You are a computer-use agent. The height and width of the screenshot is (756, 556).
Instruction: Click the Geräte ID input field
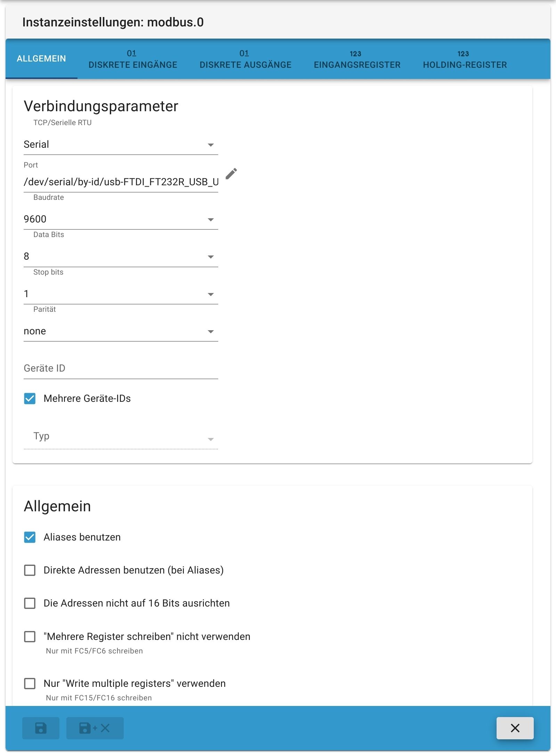tap(121, 368)
